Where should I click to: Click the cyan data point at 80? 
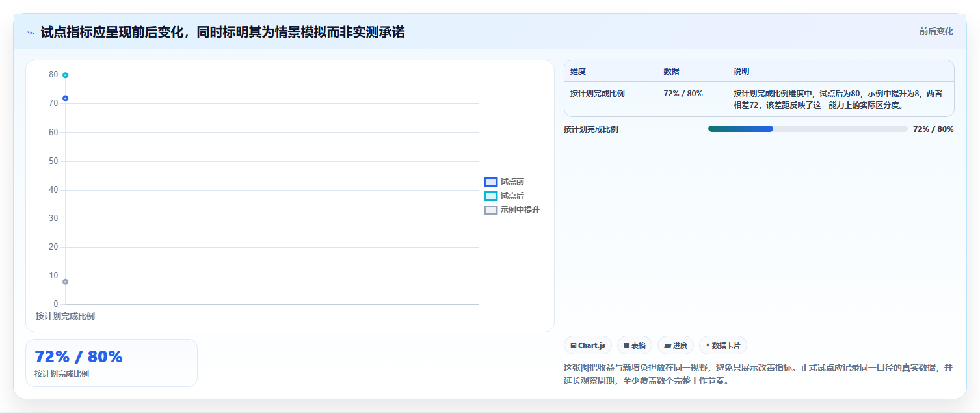(x=65, y=75)
